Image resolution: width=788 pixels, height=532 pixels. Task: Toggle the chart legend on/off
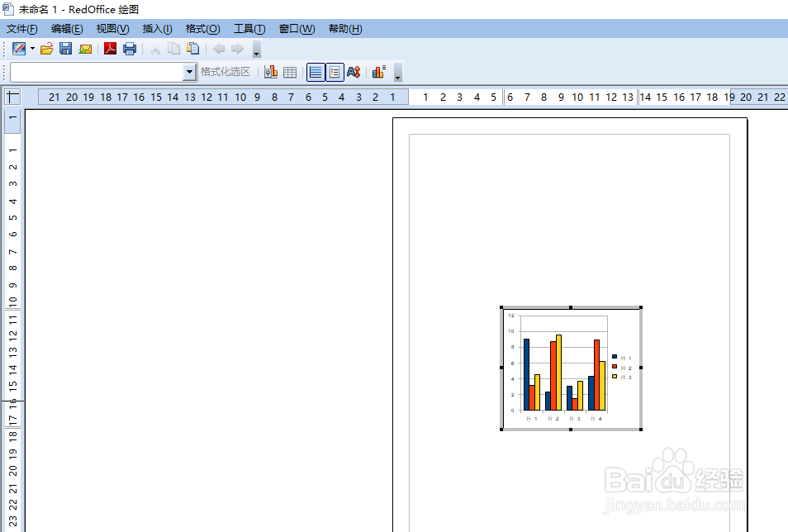335,73
